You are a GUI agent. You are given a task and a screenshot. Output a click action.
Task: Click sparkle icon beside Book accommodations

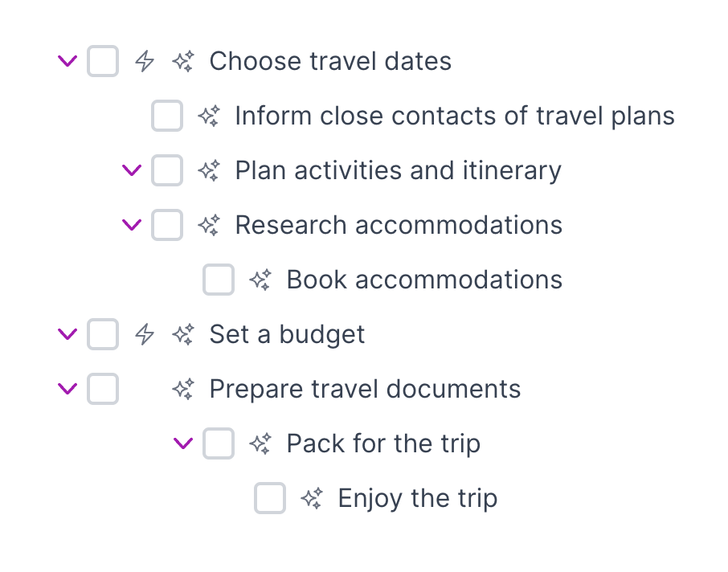click(x=260, y=280)
